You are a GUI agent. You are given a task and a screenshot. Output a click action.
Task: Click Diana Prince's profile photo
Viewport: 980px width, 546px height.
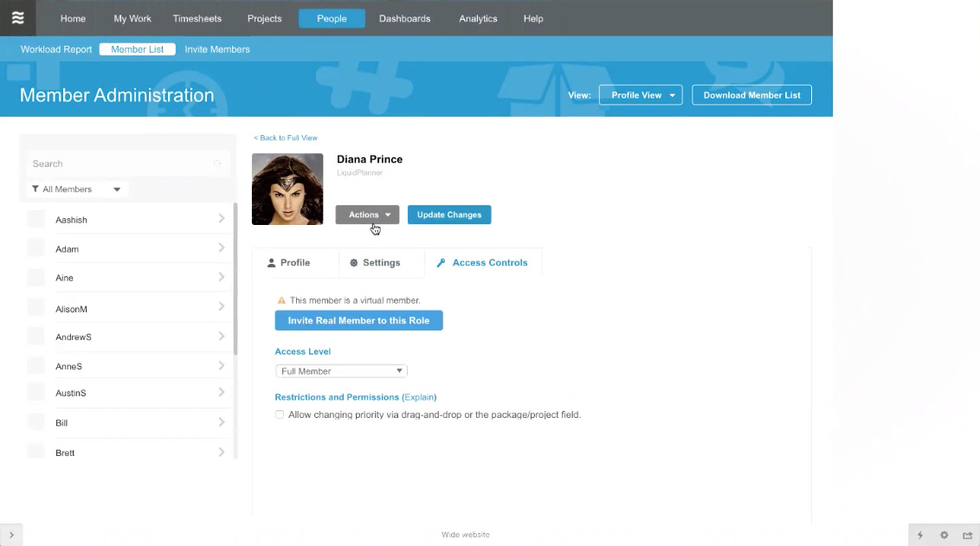[287, 189]
